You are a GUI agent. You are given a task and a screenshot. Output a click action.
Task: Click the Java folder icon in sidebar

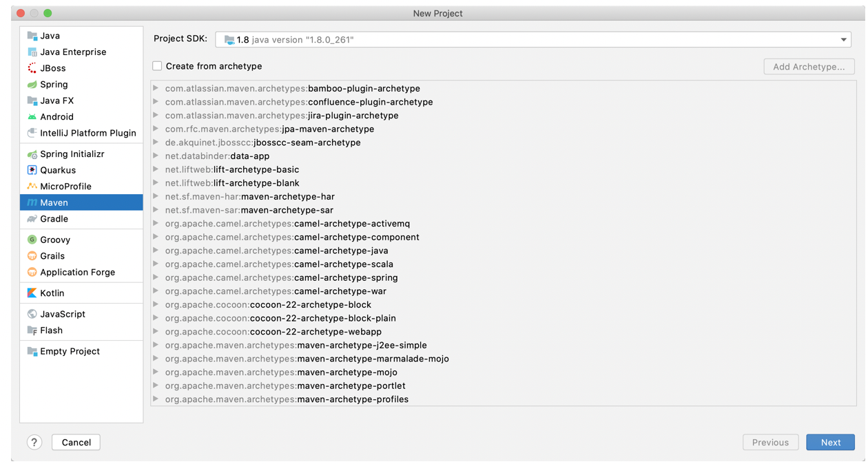tap(32, 36)
